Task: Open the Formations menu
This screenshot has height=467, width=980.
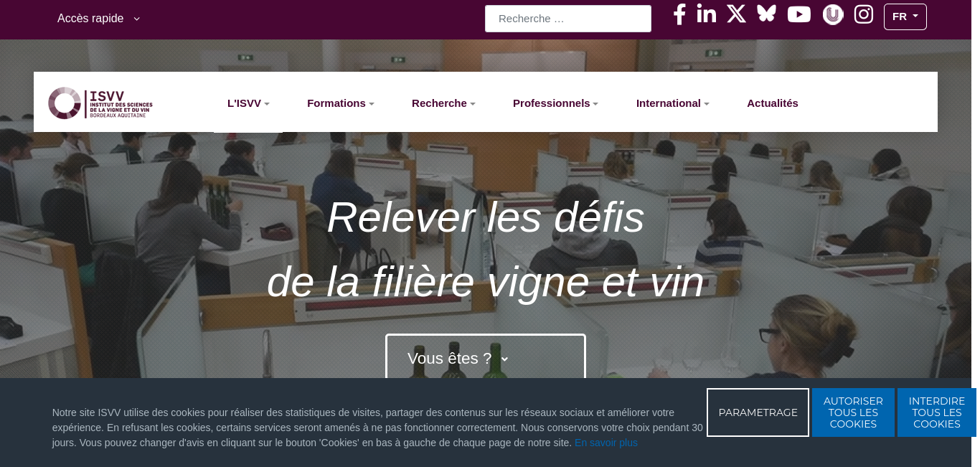Action: pyautogui.click(x=341, y=103)
